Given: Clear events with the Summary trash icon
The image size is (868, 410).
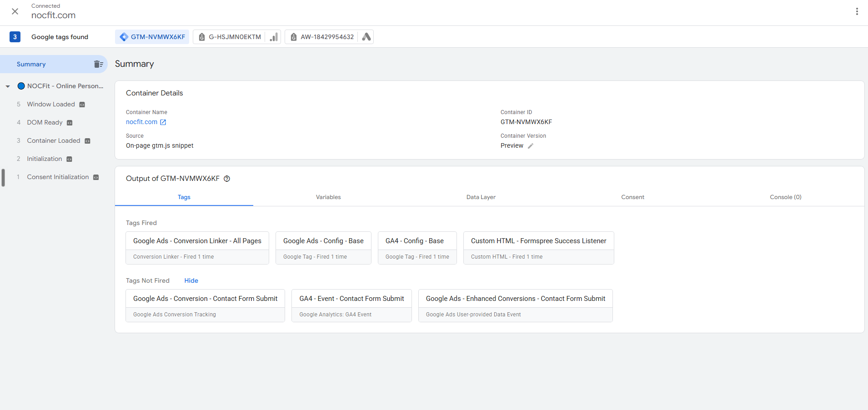Looking at the screenshot, I should click(x=98, y=64).
